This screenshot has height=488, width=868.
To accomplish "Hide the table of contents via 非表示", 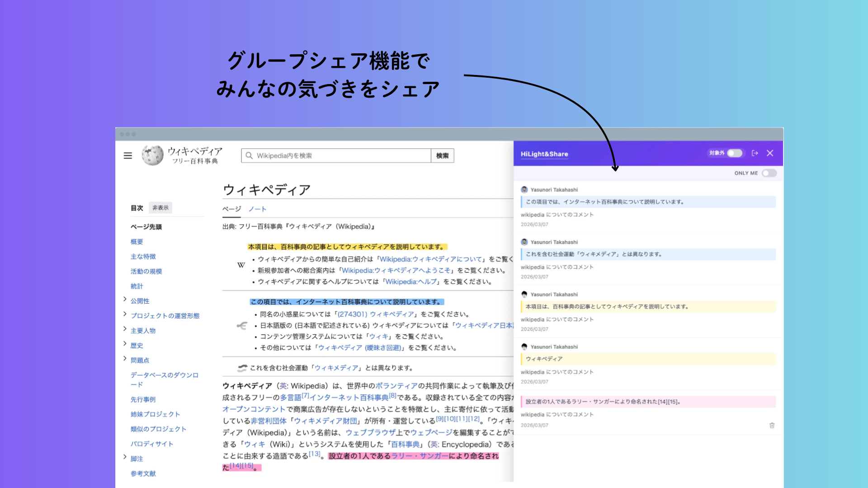I will [x=160, y=208].
